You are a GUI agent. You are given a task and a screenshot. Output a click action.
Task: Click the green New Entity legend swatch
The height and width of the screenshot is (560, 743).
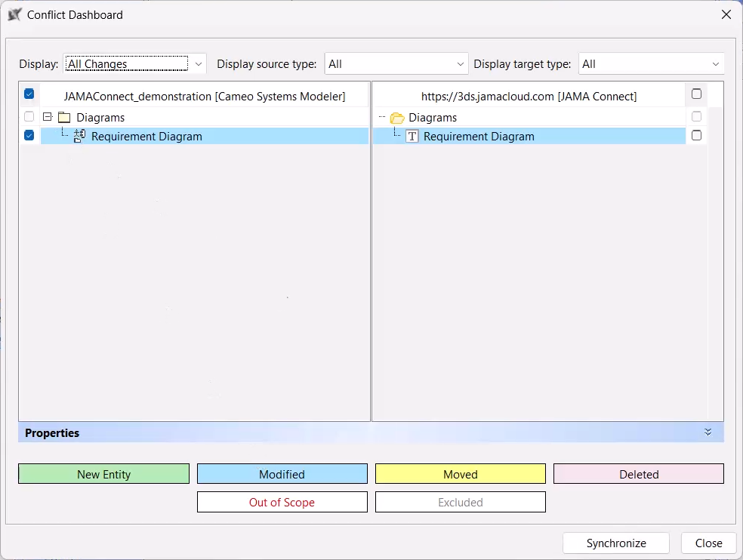(103, 474)
